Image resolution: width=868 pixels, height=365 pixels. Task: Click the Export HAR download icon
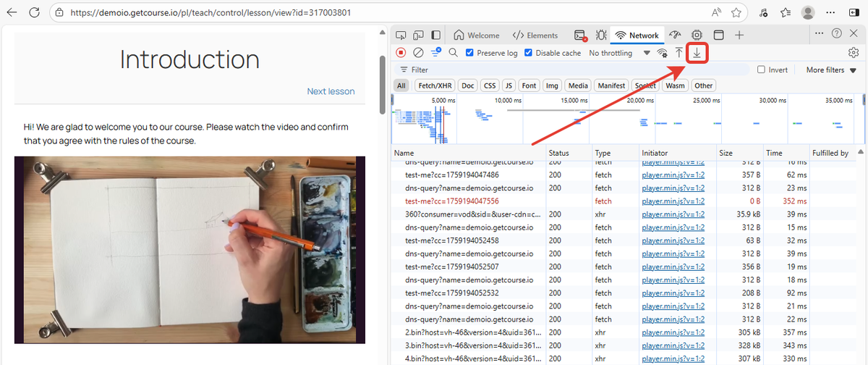pyautogui.click(x=697, y=53)
